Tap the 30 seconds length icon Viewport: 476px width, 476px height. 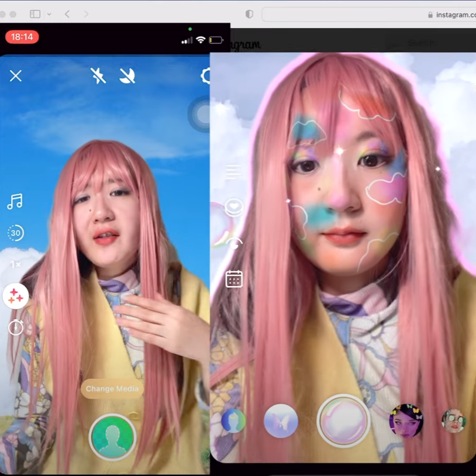tap(15, 233)
